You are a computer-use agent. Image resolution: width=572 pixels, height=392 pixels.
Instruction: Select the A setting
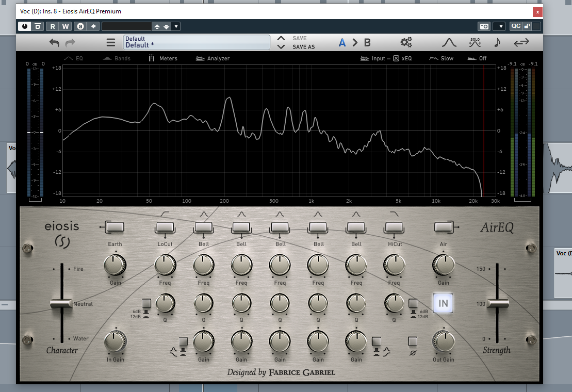[342, 43]
